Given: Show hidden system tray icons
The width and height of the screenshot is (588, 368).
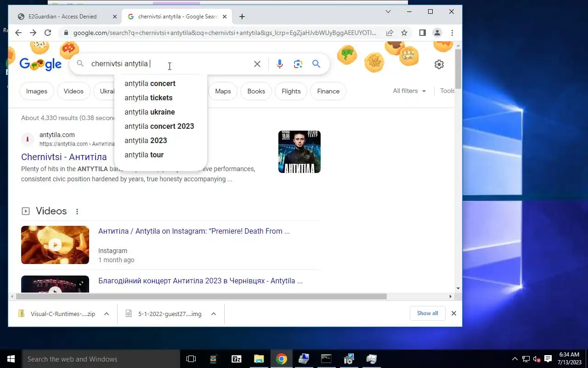Looking at the screenshot, I should pyautogui.click(x=514, y=359).
